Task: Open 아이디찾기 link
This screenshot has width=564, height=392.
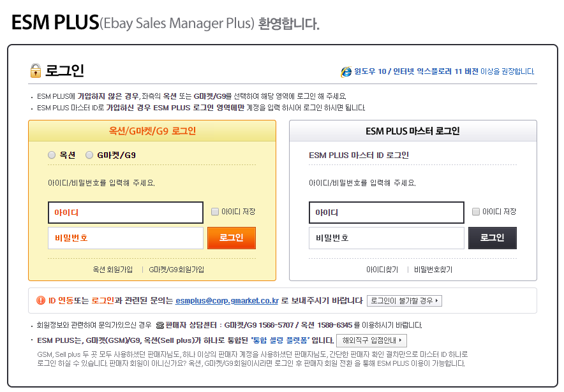Action: 382,270
